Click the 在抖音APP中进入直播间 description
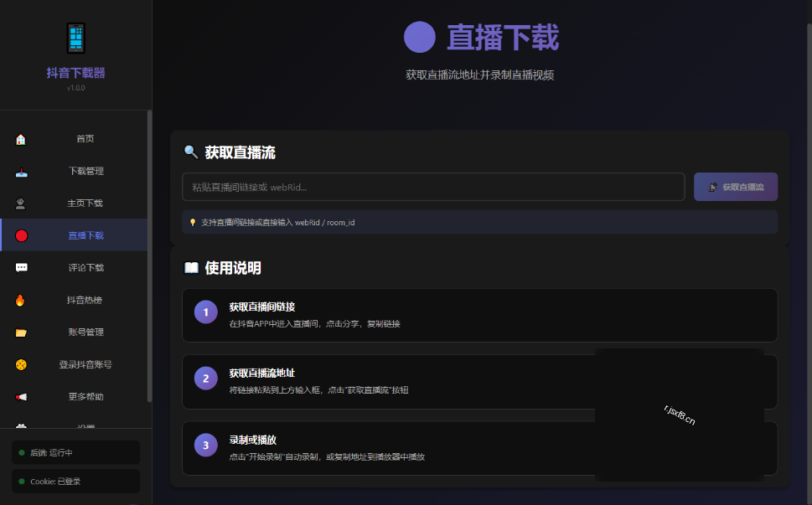 (x=315, y=324)
